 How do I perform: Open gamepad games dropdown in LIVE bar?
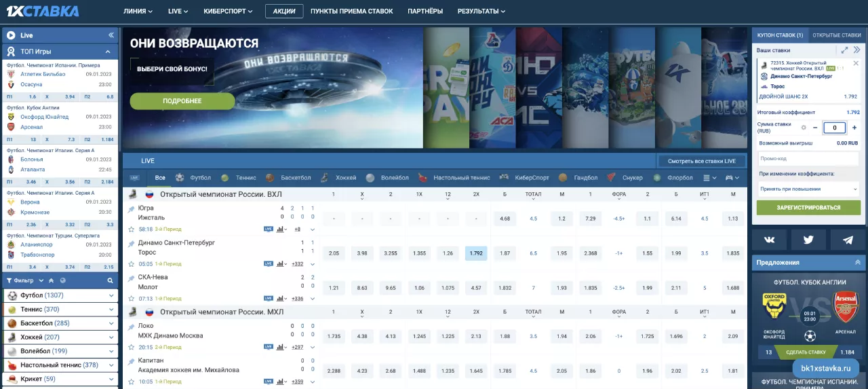click(x=733, y=178)
